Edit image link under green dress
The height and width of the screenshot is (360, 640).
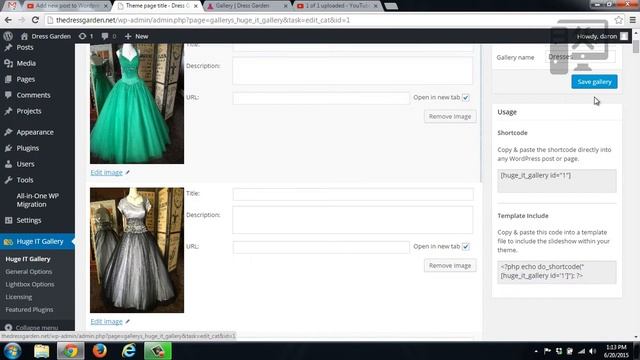click(107, 173)
